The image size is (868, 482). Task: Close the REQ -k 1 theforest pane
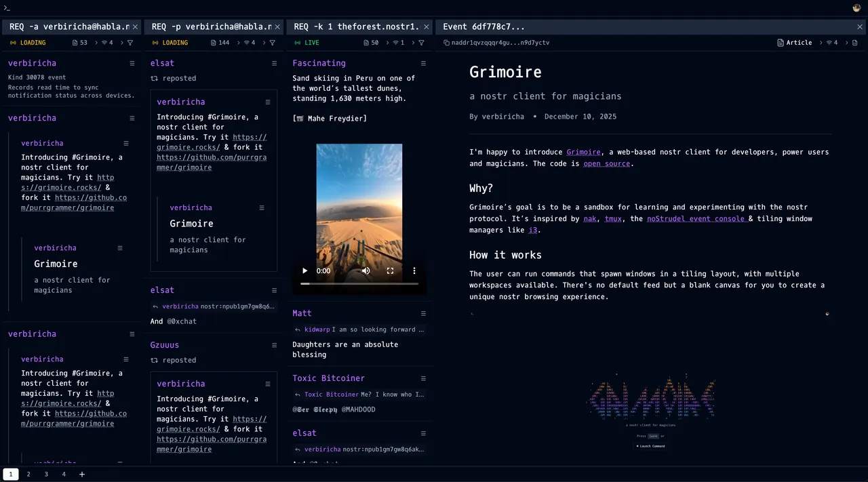pyautogui.click(x=427, y=27)
